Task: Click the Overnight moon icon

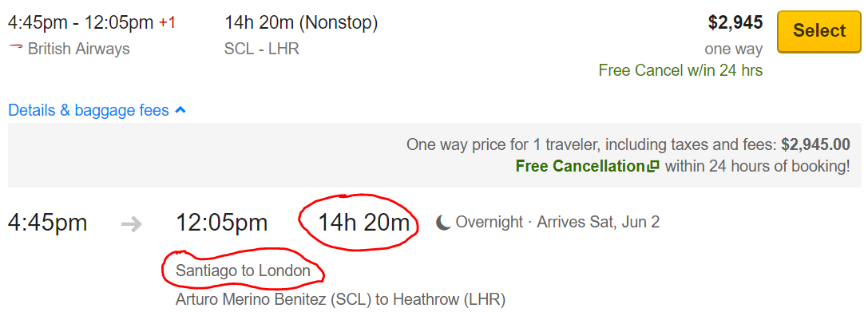Action: [443, 223]
